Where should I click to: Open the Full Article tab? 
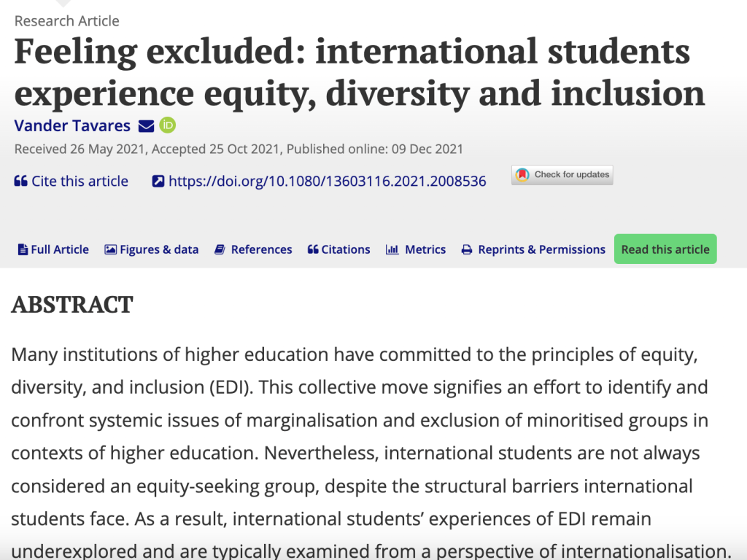coord(53,249)
